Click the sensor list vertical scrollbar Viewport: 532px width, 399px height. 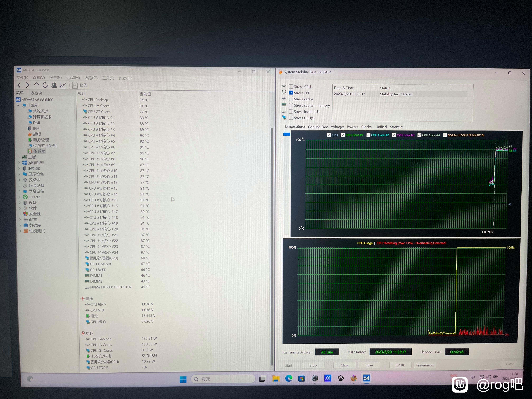tap(272, 246)
